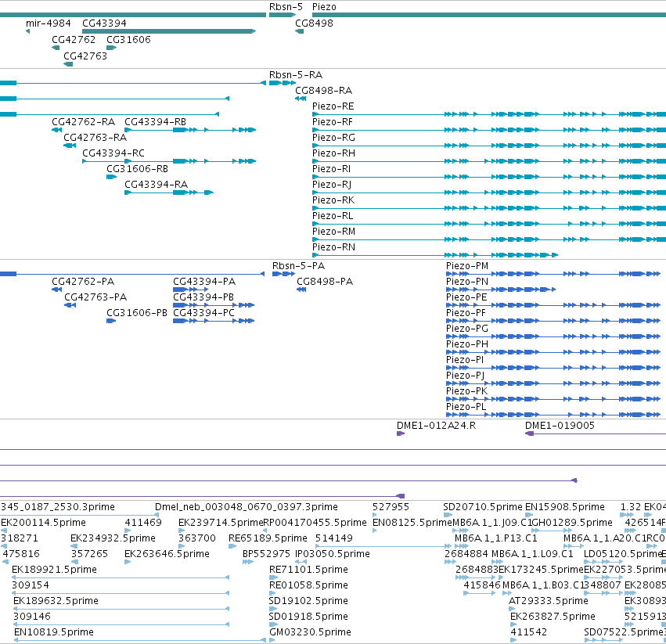Select the CG31606-RB transcript
The height and width of the screenshot is (644, 666).
111,177
